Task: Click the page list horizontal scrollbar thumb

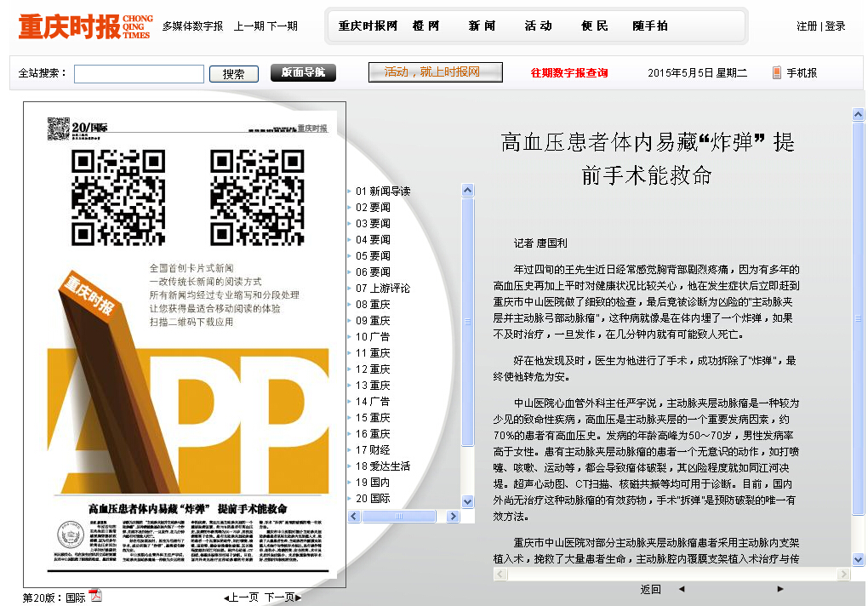Action: tap(398, 517)
